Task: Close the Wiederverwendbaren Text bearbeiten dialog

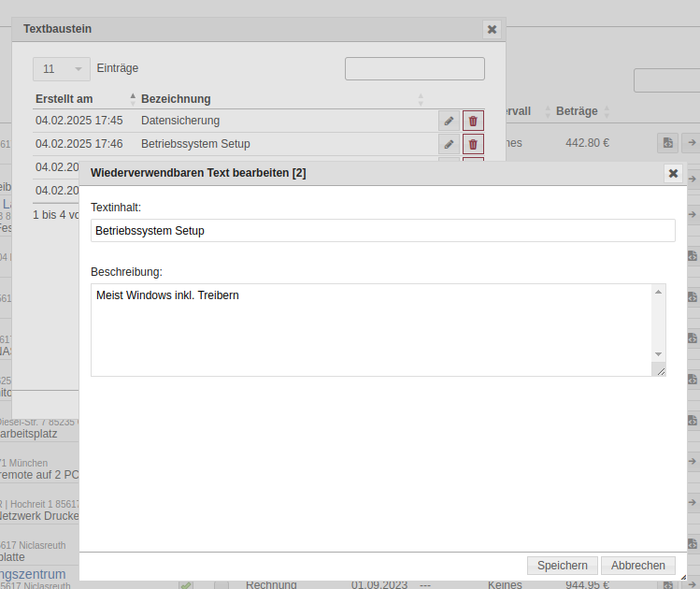Action: point(673,173)
